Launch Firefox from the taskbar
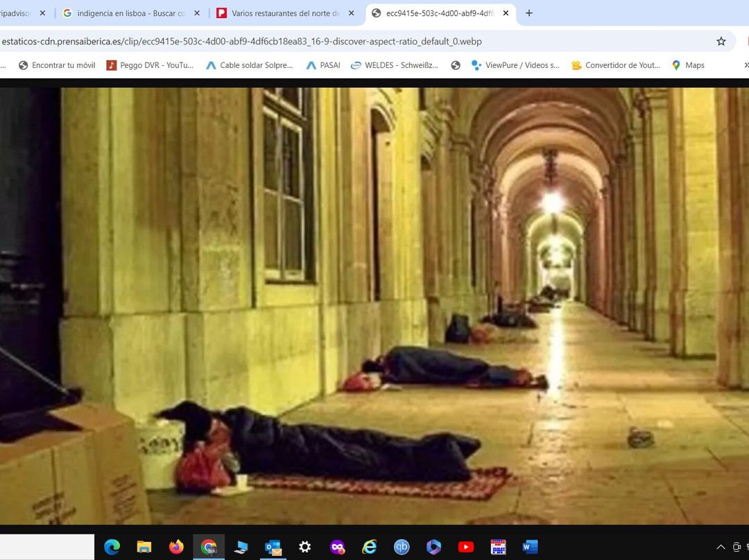This screenshot has height=560, width=749. [176, 547]
